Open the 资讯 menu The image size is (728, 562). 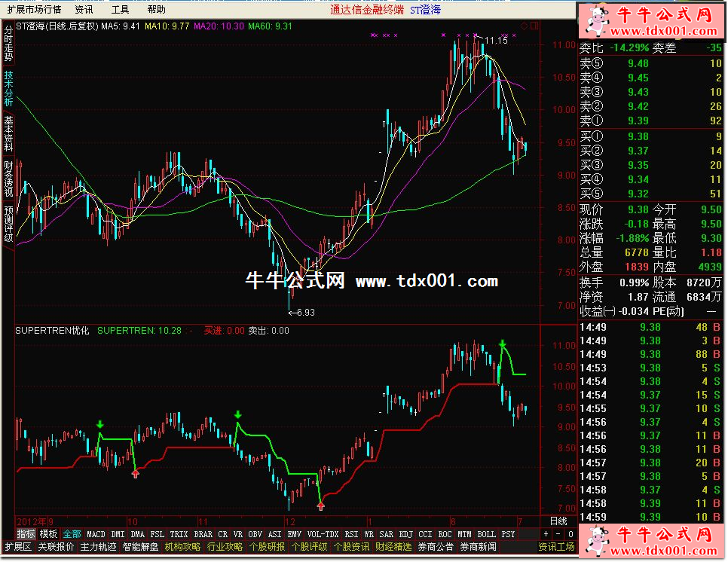[x=84, y=9]
